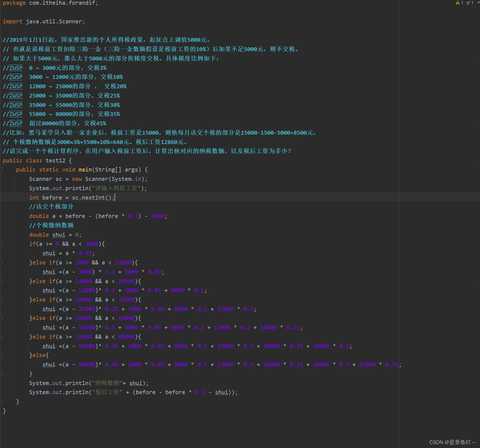Click 10000 * 0.25 in the a - 35000 formula
The image size is (480, 448).
tap(280, 328)
